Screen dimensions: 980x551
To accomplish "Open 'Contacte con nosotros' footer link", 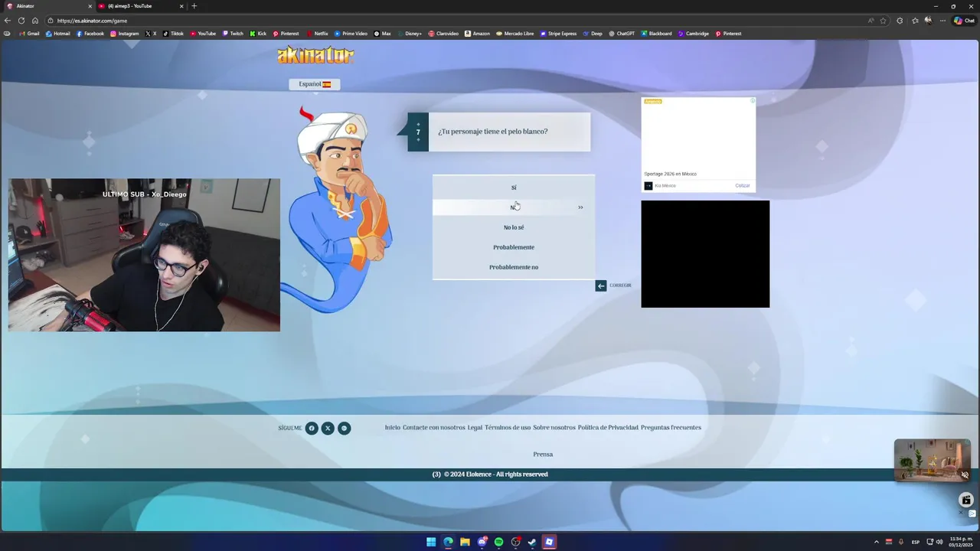I will coord(434,428).
